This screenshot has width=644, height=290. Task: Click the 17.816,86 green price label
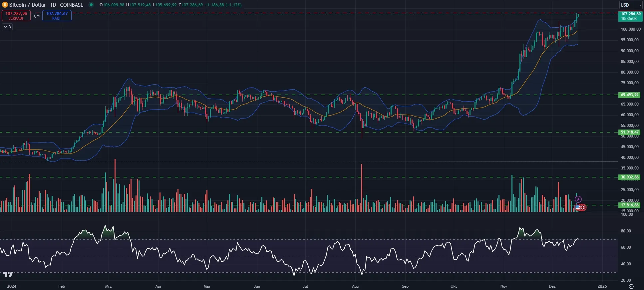click(x=629, y=205)
